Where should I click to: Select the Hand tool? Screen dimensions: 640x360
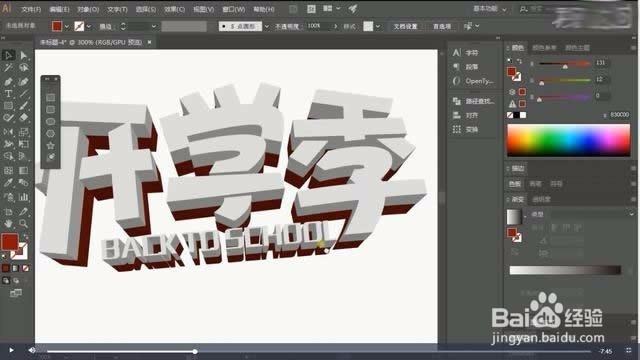coord(8,223)
